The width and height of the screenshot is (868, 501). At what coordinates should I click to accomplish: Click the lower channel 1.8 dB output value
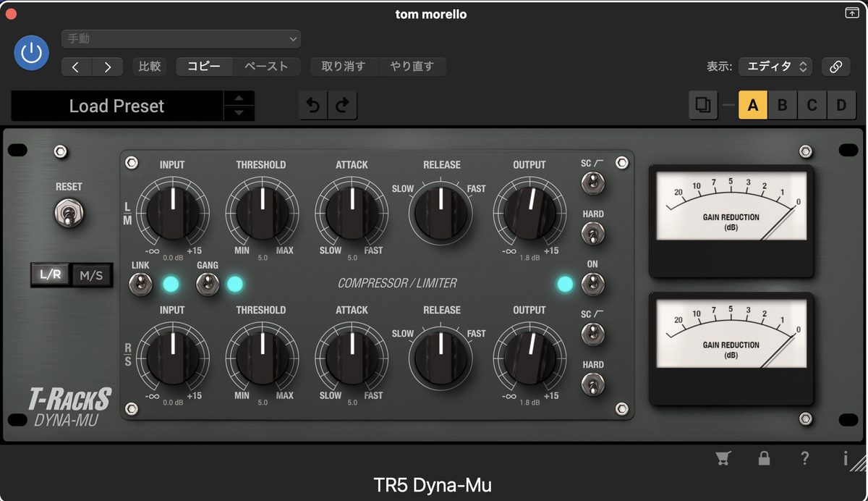click(x=529, y=403)
